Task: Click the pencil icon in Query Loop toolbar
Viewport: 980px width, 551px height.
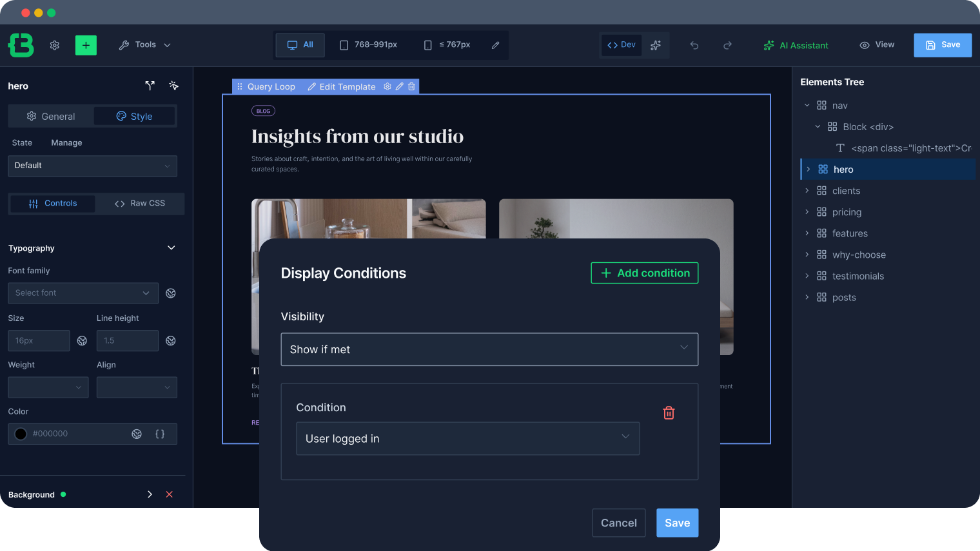Action: pos(400,86)
